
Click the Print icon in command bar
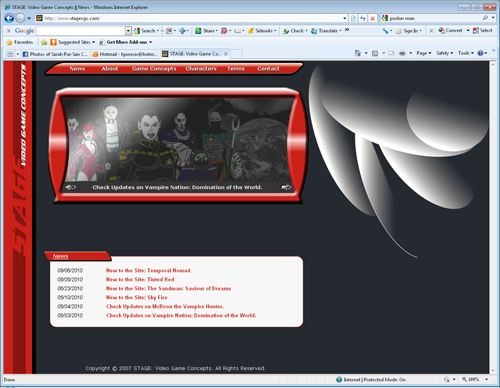pos(402,53)
